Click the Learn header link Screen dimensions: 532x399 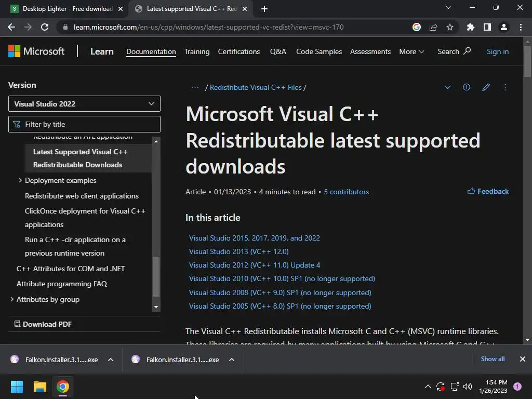pos(102,51)
